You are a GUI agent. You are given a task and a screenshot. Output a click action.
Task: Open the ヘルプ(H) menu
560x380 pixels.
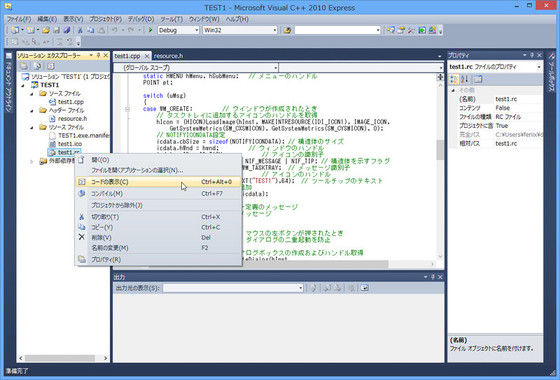click(237, 19)
